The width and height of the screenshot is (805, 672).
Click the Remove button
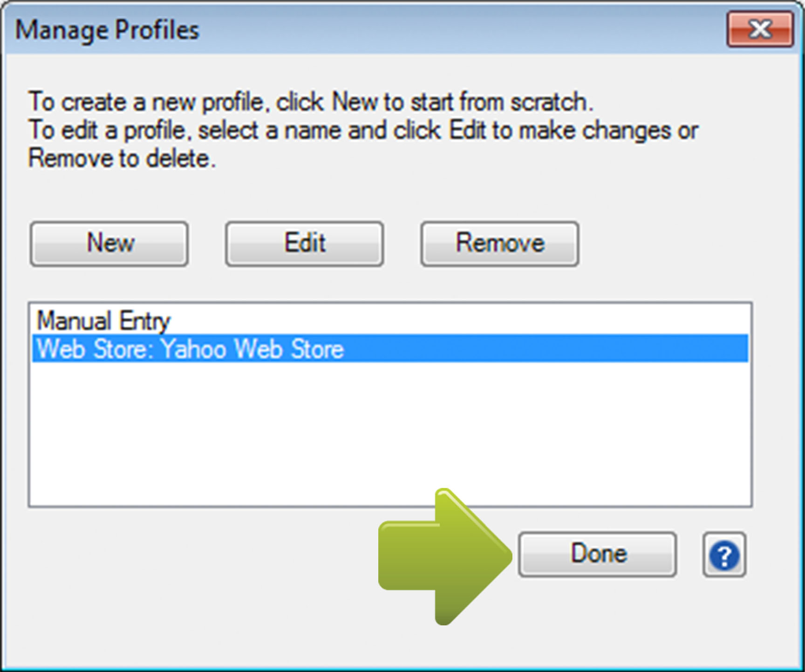click(x=500, y=243)
